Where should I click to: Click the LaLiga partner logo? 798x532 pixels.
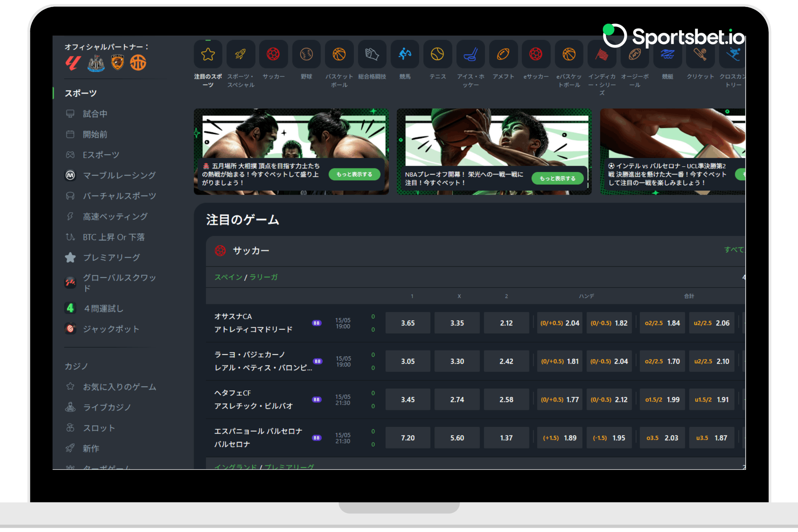coord(73,63)
